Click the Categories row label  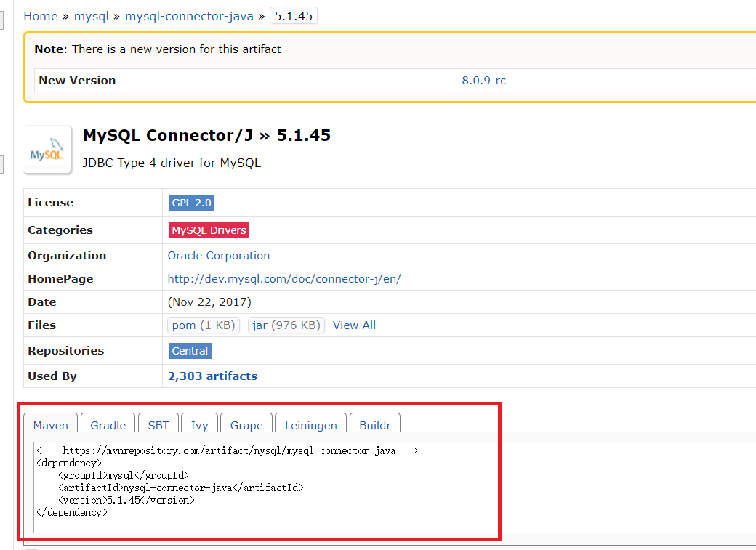click(60, 230)
